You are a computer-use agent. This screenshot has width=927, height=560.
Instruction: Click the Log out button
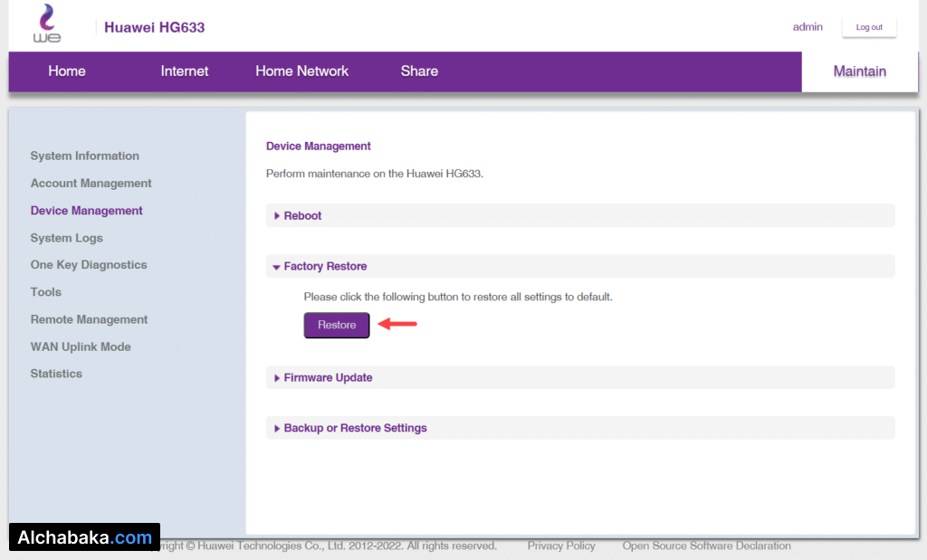[868, 27]
